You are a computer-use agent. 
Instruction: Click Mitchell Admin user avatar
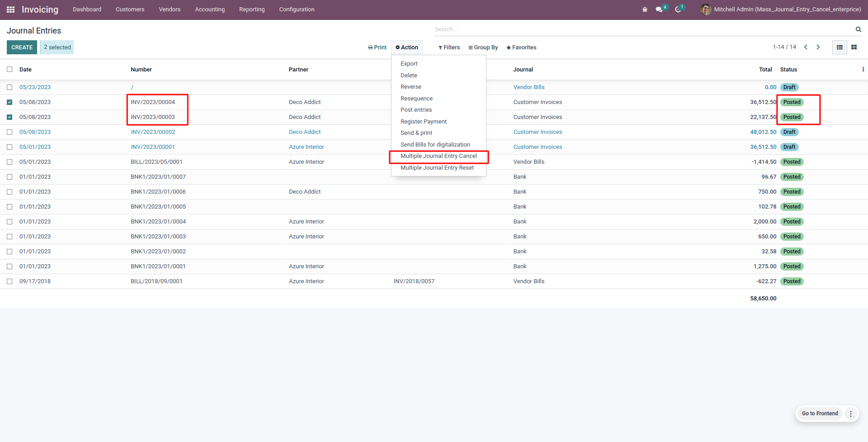(705, 10)
